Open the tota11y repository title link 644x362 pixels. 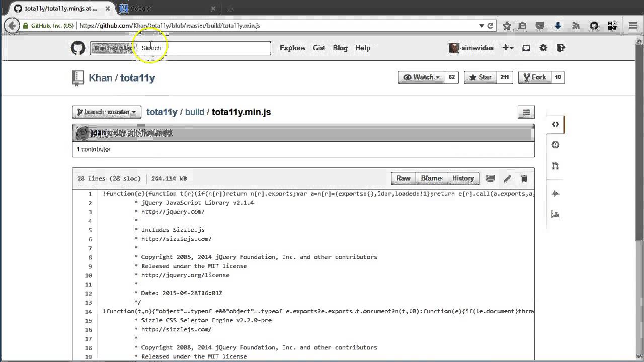point(137,78)
